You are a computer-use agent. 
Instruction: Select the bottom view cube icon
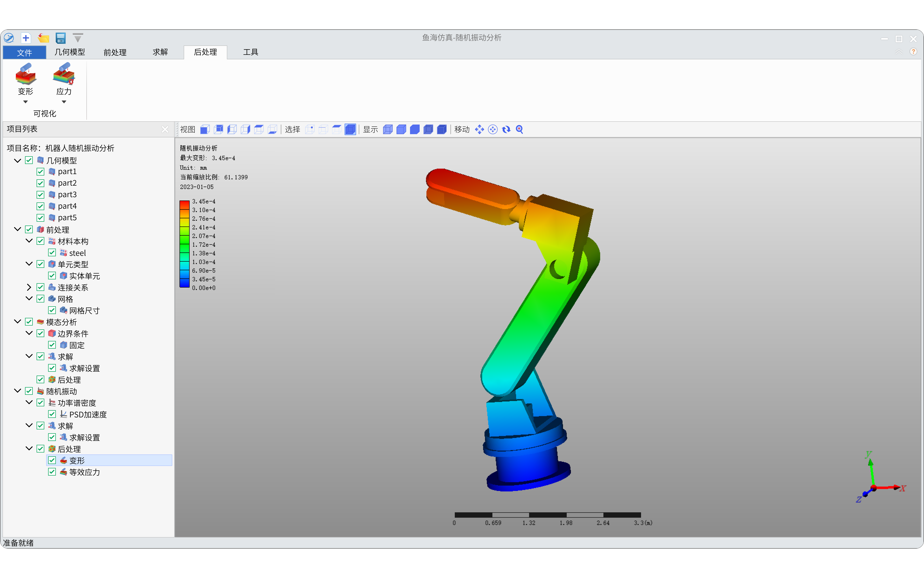click(272, 130)
